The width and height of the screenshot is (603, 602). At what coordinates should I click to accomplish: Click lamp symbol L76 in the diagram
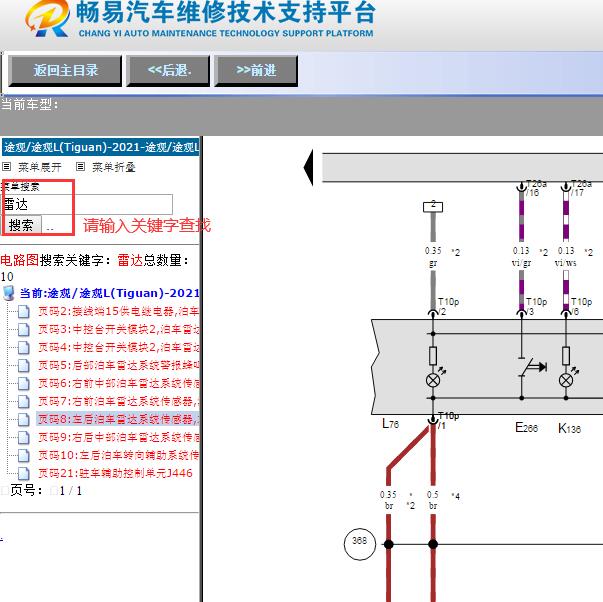(x=433, y=380)
